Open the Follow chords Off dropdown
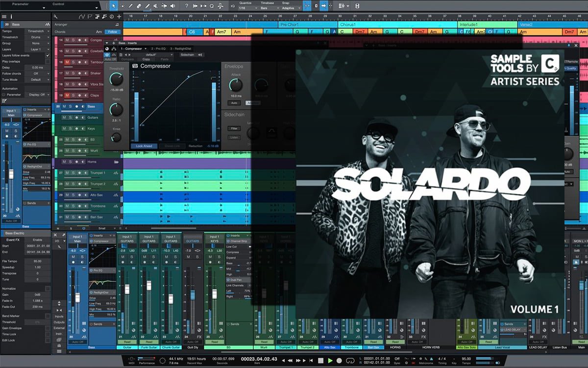The height and width of the screenshot is (368, 588). tap(36, 74)
